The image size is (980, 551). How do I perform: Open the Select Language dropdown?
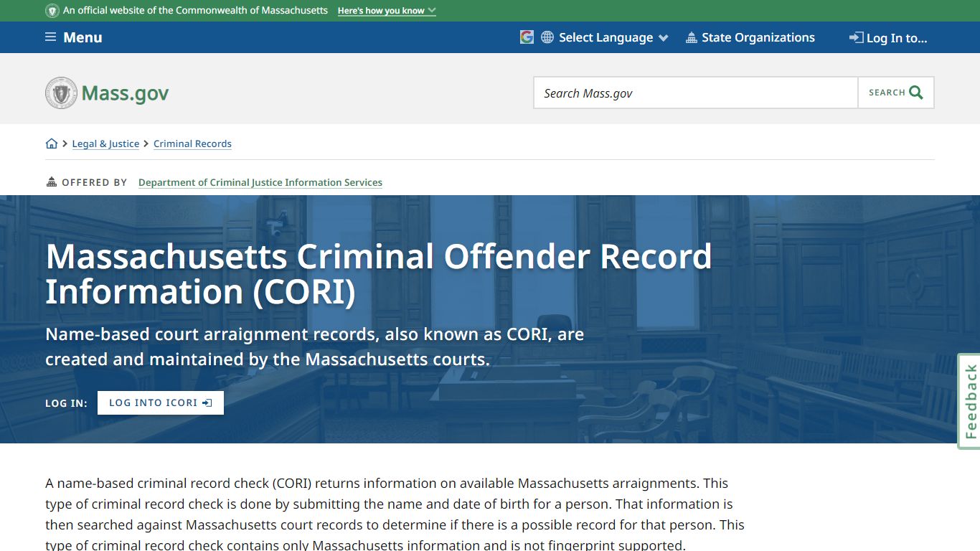[x=606, y=37]
